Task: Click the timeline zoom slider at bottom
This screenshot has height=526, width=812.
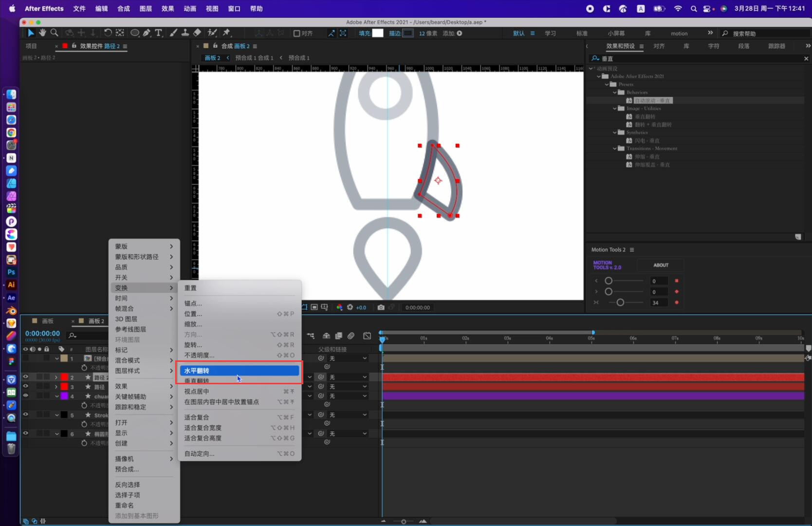Action: point(403,522)
